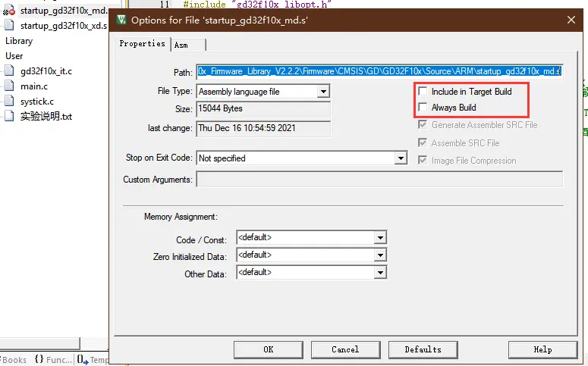Image resolution: width=588 pixels, height=366 pixels.
Task: Click the project pane horizontal scrollbar
Action: (39, 343)
